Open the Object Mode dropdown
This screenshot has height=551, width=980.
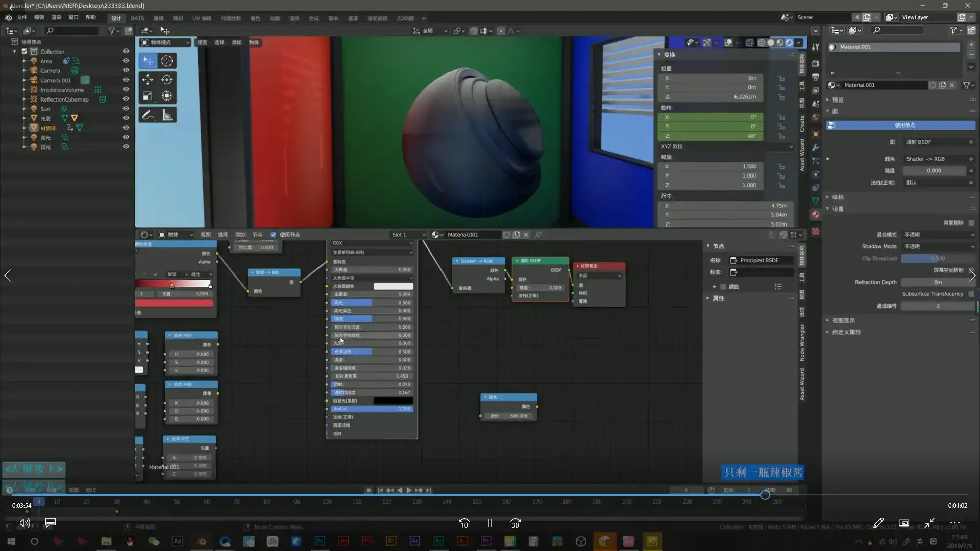[164, 42]
